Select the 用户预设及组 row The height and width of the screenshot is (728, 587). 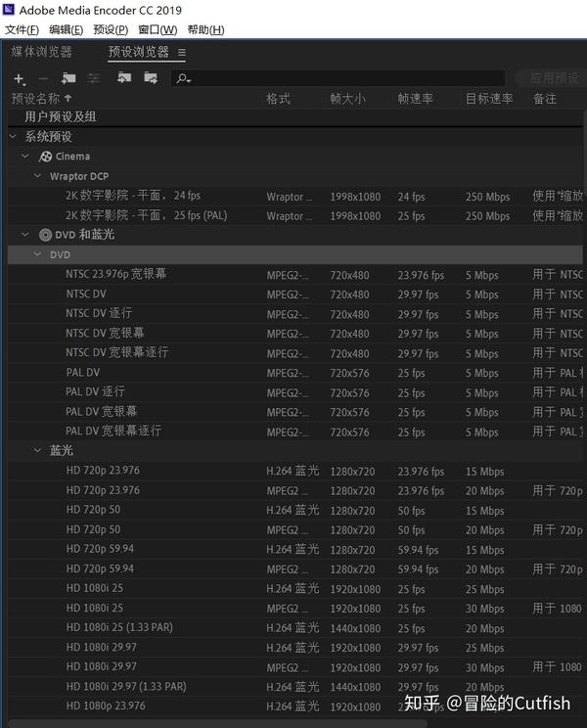tap(295, 116)
